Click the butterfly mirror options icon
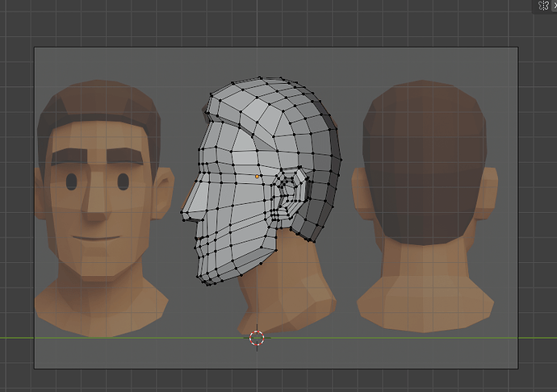 pyautogui.click(x=543, y=6)
